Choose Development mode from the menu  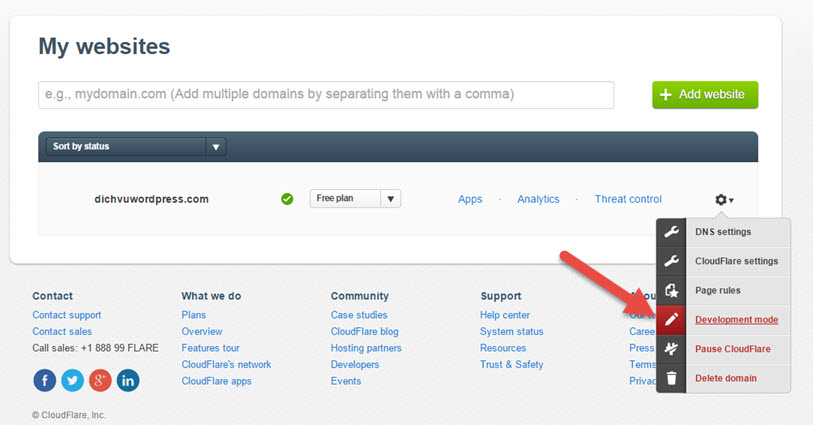736,320
